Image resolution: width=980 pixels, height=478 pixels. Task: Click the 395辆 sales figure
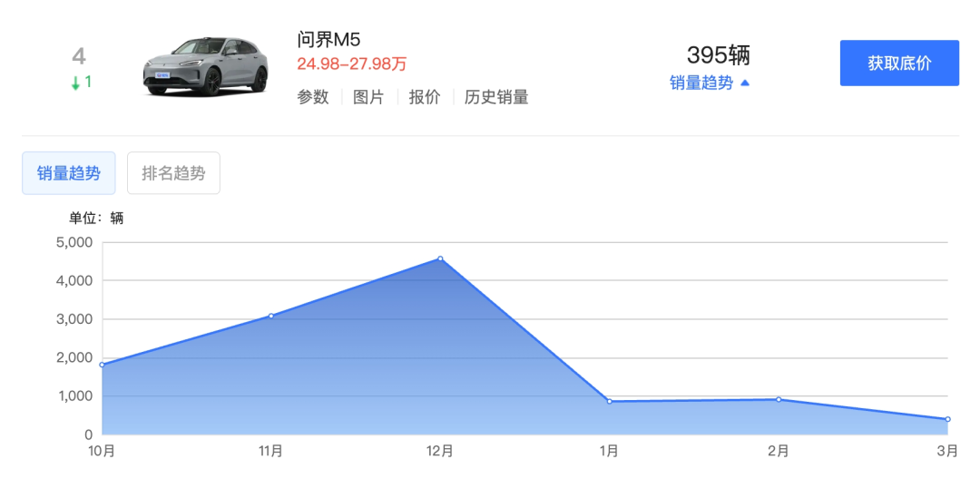coord(718,55)
